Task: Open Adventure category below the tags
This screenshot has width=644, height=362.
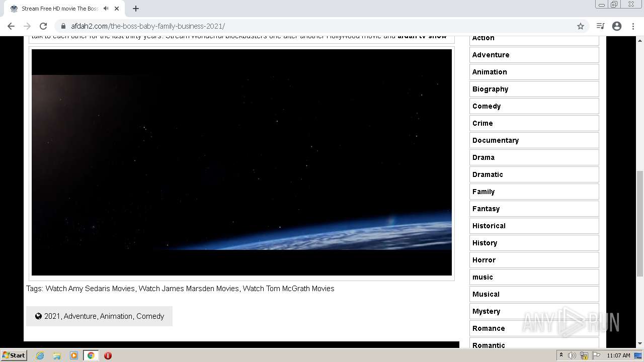Action: click(80, 316)
